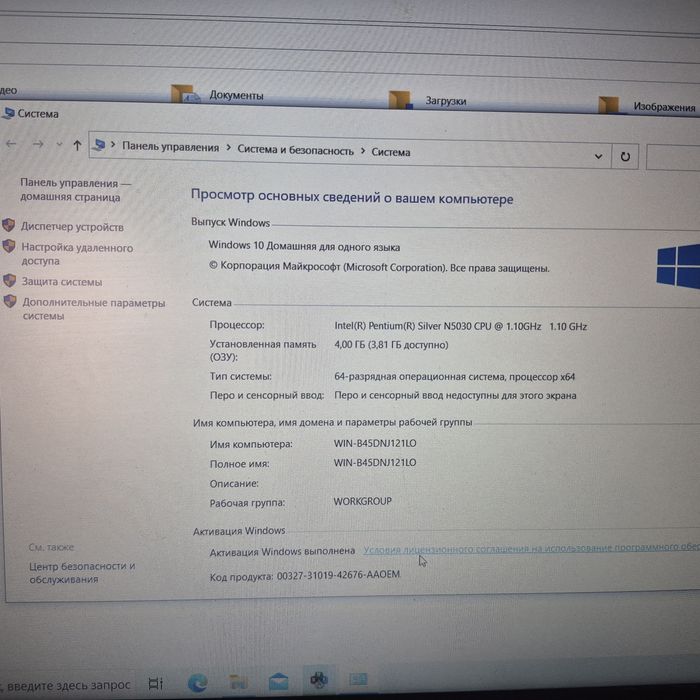Go up one level with up arrow
The width and height of the screenshot is (700, 700).
77,145
